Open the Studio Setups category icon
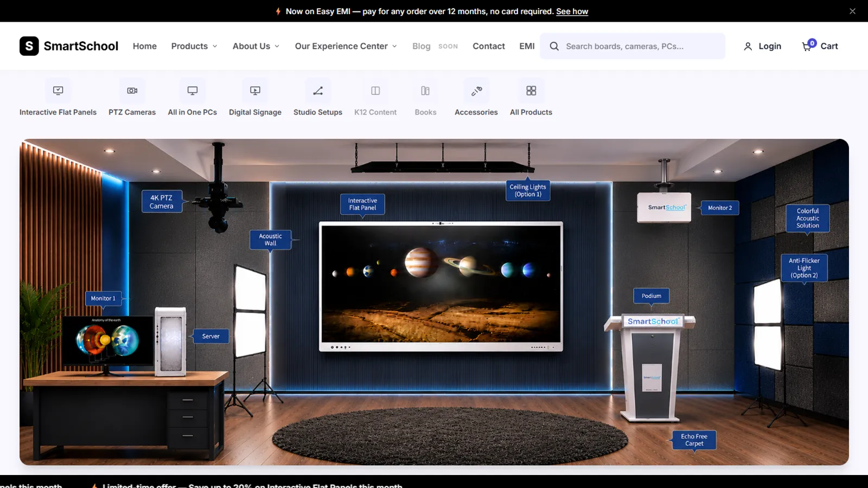 (x=318, y=91)
